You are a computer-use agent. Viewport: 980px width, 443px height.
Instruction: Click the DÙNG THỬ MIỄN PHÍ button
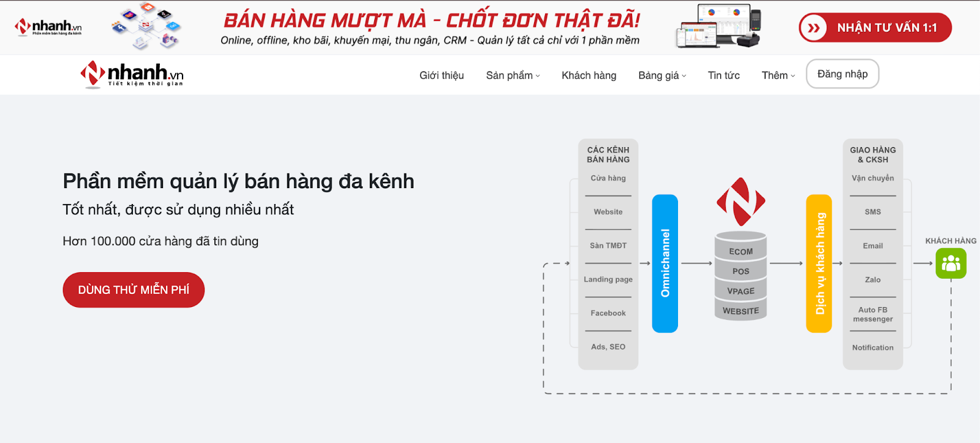(x=134, y=290)
